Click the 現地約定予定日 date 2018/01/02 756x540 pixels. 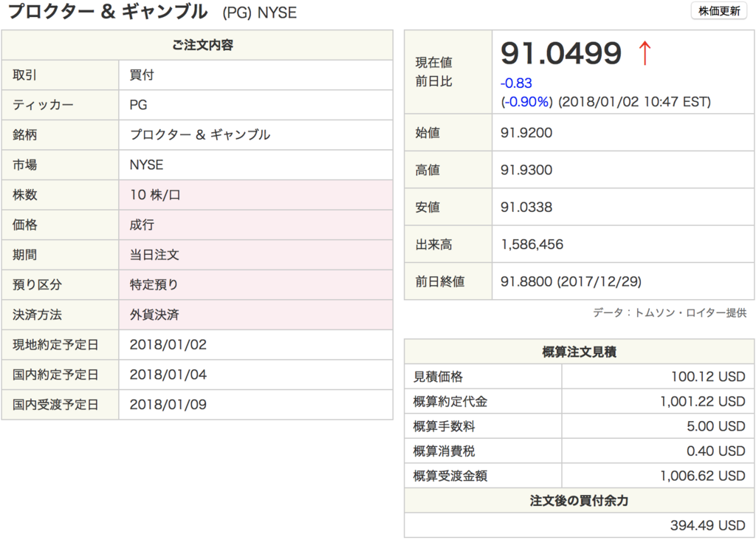click(x=168, y=344)
